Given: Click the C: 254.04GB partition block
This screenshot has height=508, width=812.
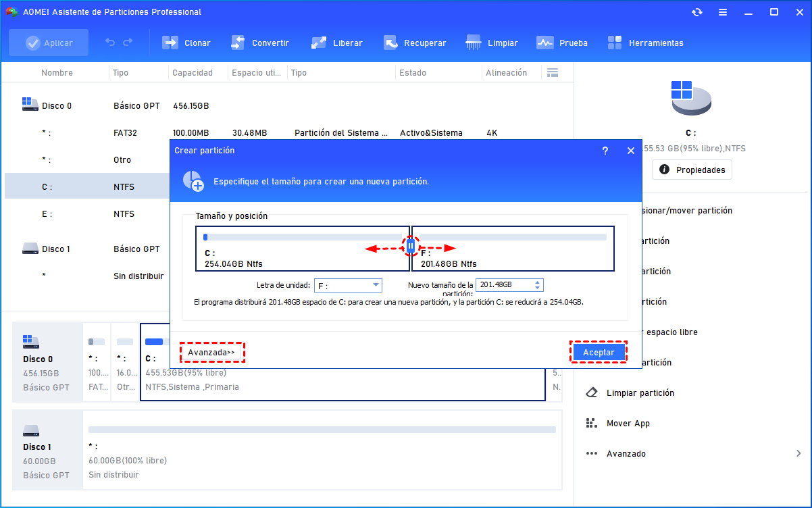Looking at the screenshot, I should coord(303,249).
